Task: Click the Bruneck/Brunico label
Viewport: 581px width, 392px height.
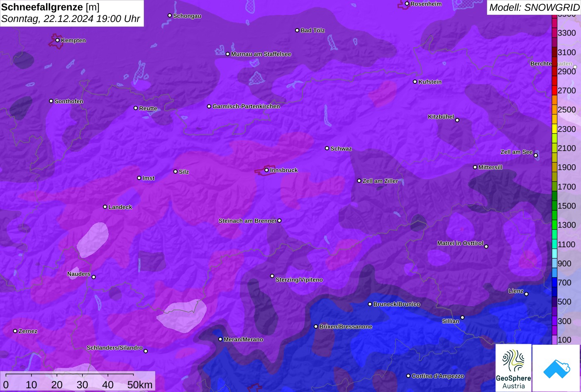Action: tap(397, 304)
